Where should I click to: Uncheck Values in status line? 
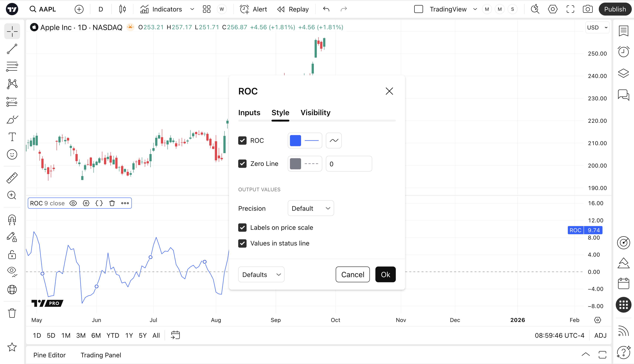[x=242, y=243]
